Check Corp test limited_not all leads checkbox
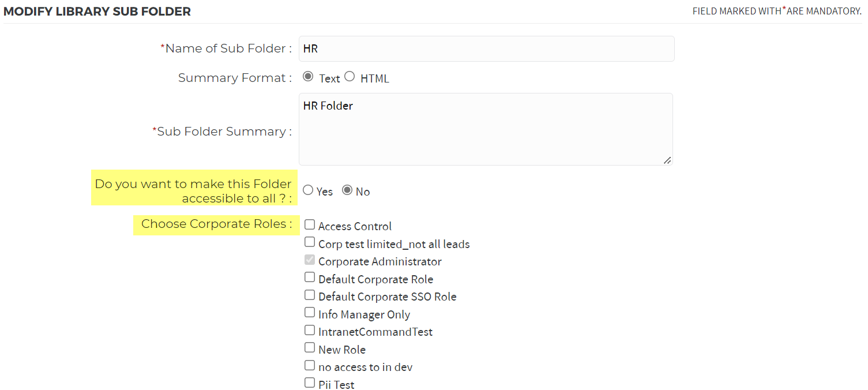This screenshot has width=868, height=390. pos(310,242)
